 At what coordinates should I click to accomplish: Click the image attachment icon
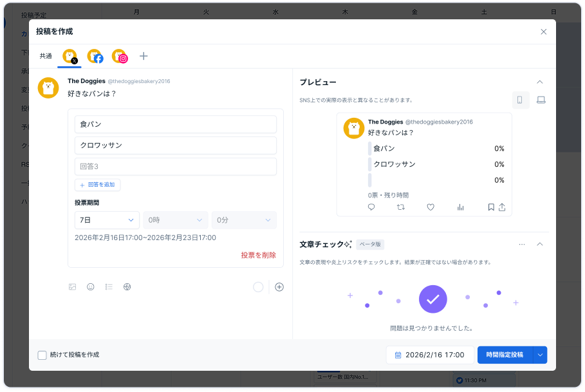tap(73, 287)
